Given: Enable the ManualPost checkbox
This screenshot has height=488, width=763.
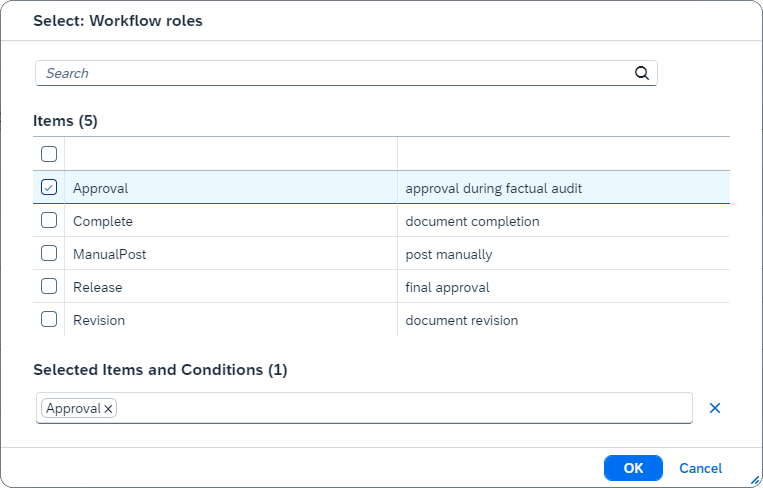Looking at the screenshot, I should coord(49,253).
